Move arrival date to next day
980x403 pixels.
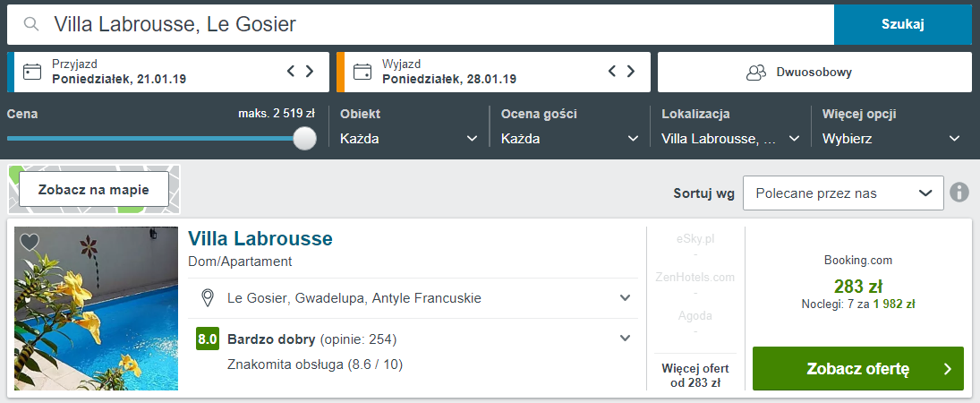pyautogui.click(x=310, y=72)
